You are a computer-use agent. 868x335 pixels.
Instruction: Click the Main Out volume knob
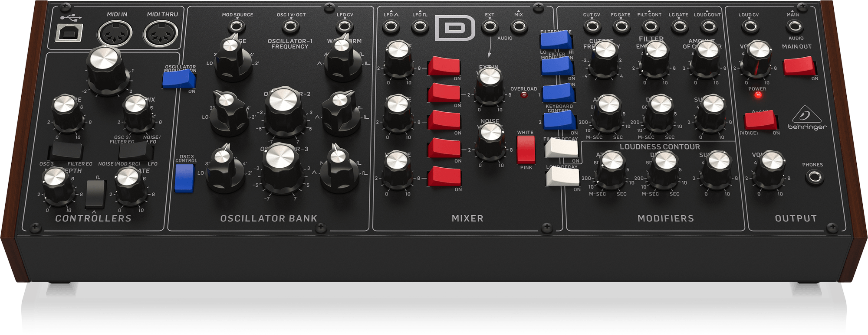(x=758, y=59)
